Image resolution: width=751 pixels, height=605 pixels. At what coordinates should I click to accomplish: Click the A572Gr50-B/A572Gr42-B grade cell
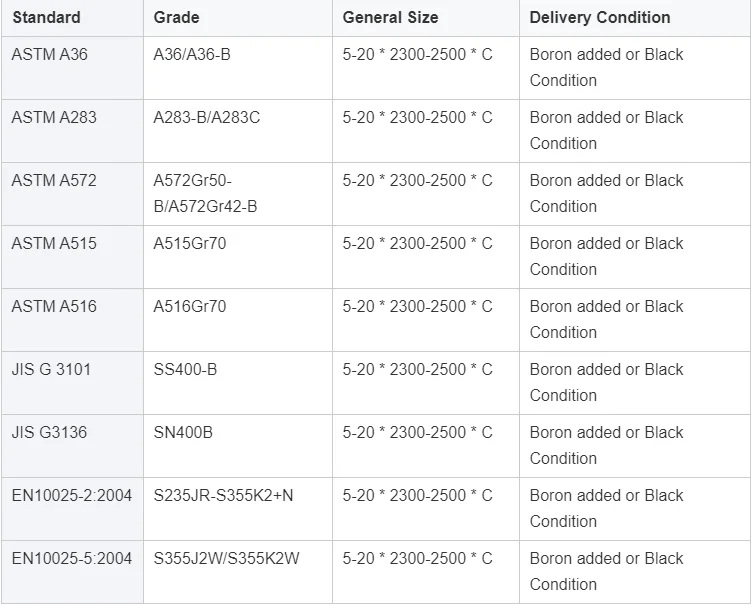coord(205,193)
